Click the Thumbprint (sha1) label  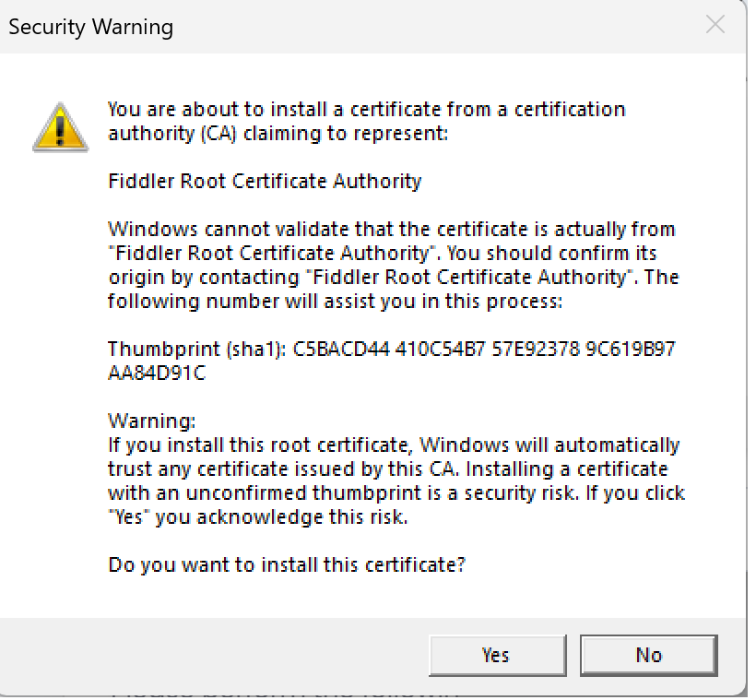pyautogui.click(x=197, y=349)
